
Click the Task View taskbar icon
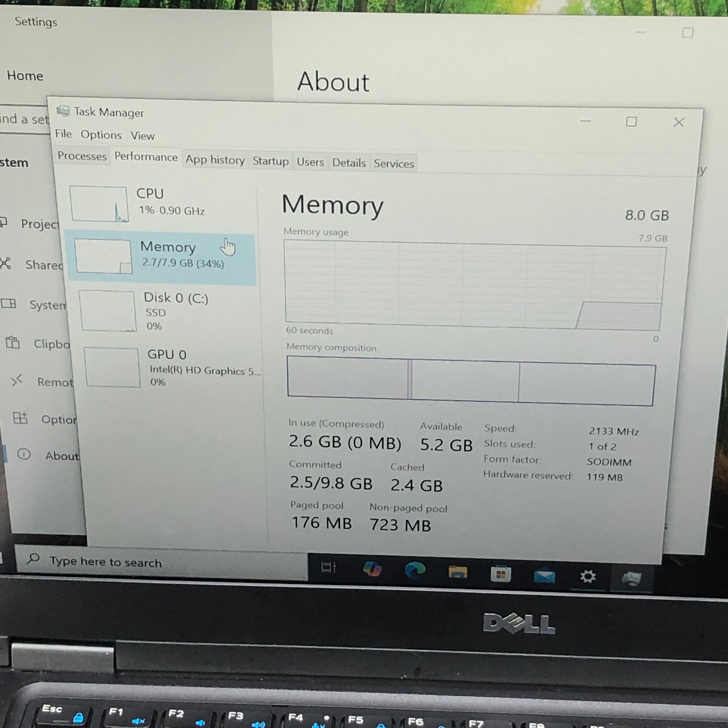tap(328, 568)
